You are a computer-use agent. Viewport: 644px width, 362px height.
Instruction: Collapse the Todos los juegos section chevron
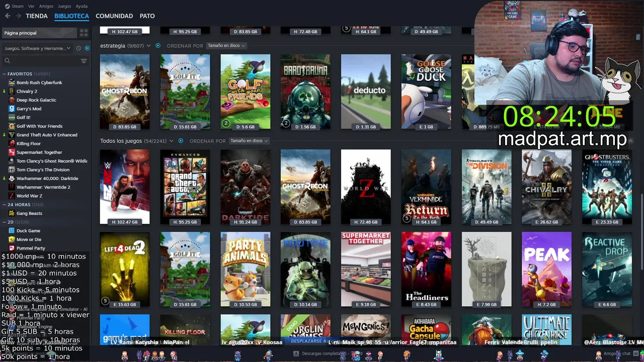[171, 141]
